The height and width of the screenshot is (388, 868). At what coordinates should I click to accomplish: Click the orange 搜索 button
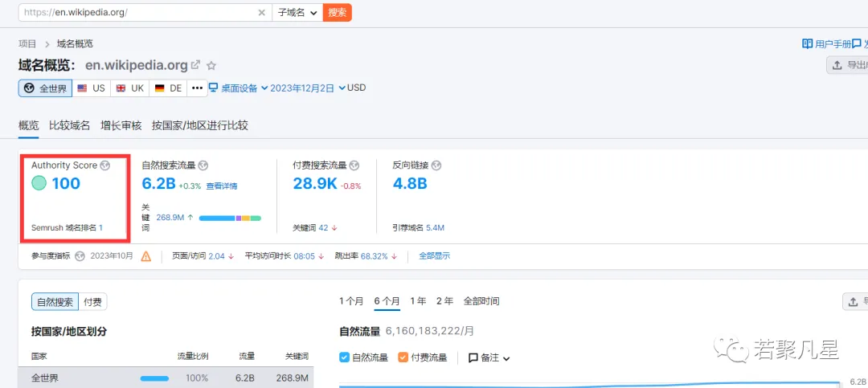pyautogui.click(x=337, y=12)
